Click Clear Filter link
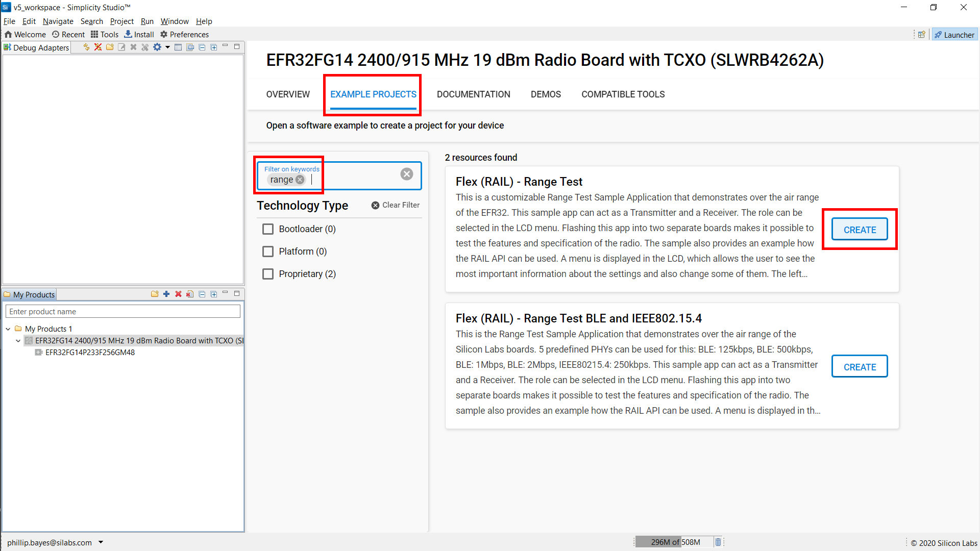This screenshot has height=551, width=980. pyautogui.click(x=396, y=205)
